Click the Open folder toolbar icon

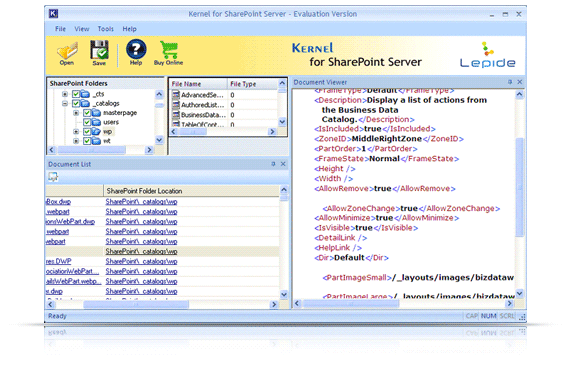(x=67, y=51)
